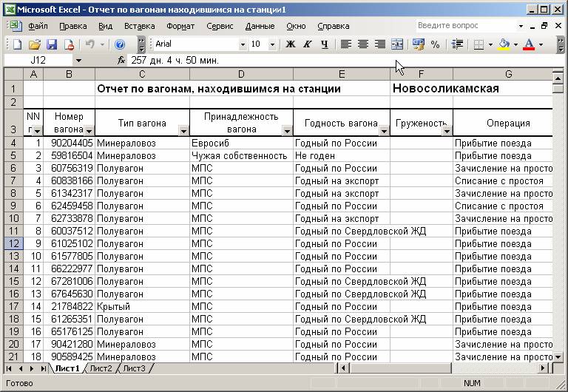Apply the yellow fill color
This screenshot has width=568, height=392.
[x=504, y=44]
